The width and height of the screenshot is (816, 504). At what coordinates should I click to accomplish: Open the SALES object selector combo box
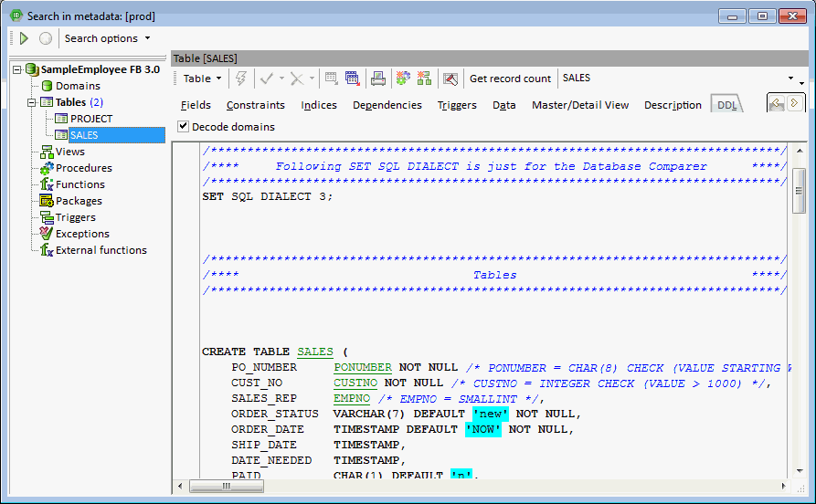coord(678,78)
